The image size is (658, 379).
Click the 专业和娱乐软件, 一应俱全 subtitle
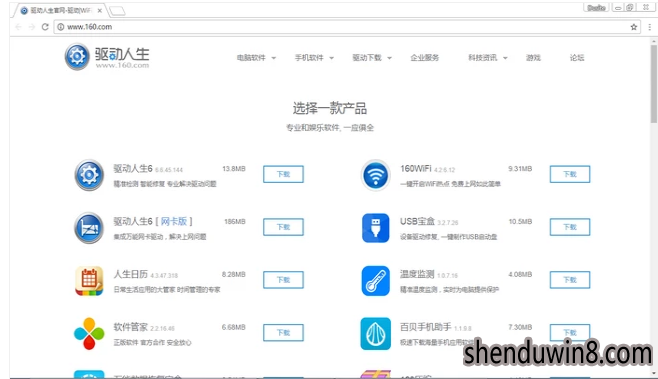330,128
